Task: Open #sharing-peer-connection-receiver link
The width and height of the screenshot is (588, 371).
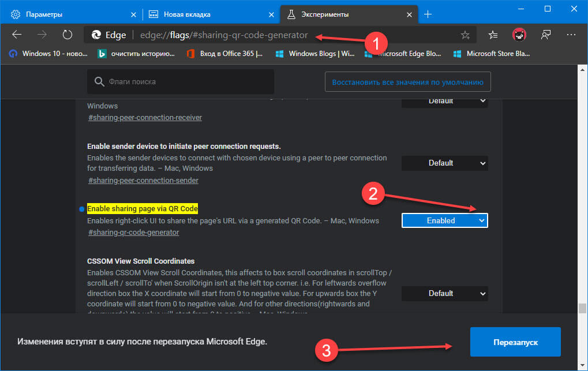Action: [x=145, y=117]
